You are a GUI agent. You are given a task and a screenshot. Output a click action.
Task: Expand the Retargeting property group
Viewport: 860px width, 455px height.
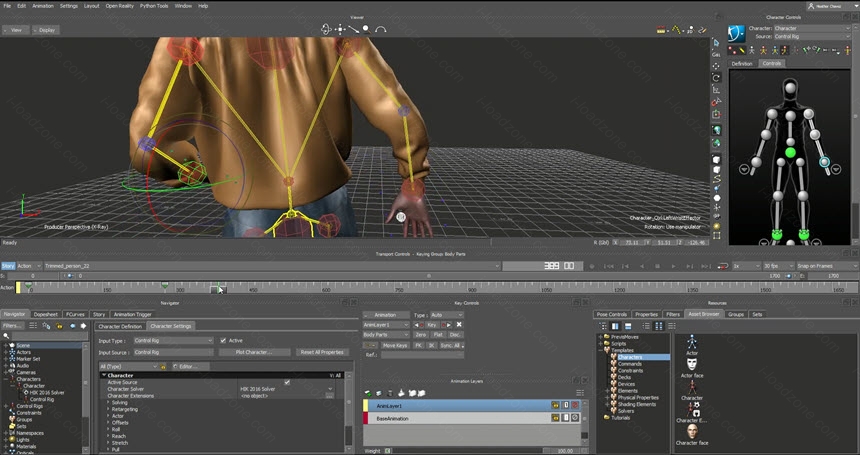pos(108,409)
